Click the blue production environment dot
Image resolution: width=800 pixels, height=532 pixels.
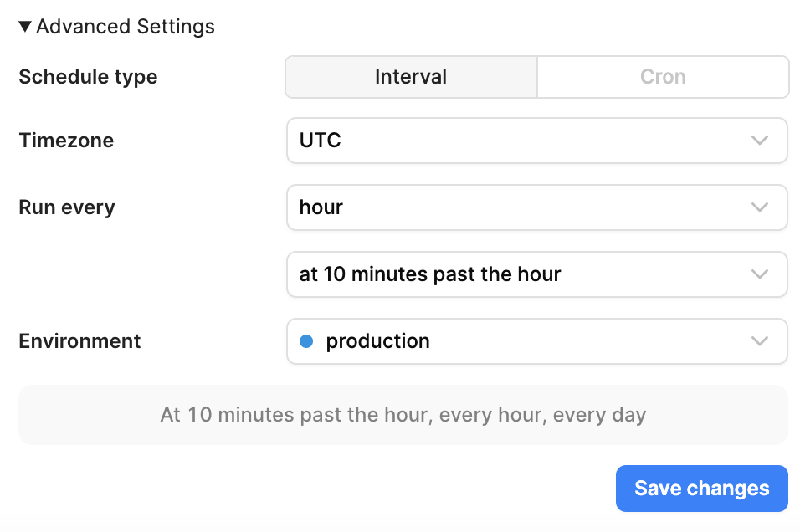[306, 341]
